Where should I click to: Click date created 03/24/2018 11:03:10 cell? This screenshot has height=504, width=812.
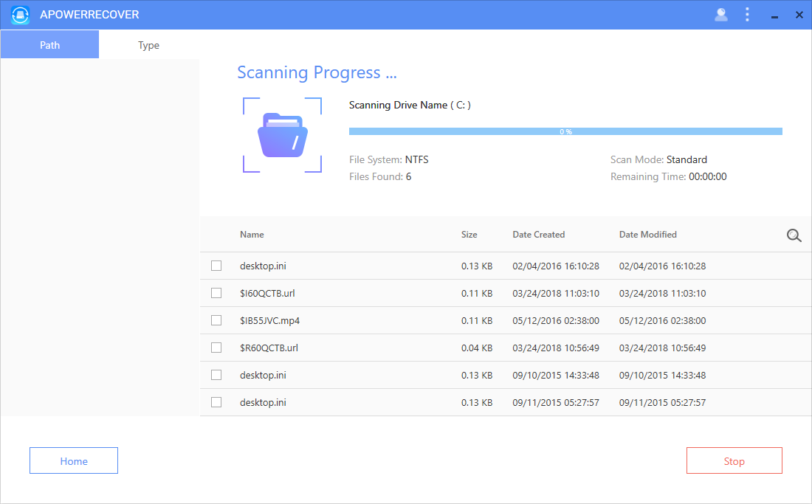(x=556, y=294)
